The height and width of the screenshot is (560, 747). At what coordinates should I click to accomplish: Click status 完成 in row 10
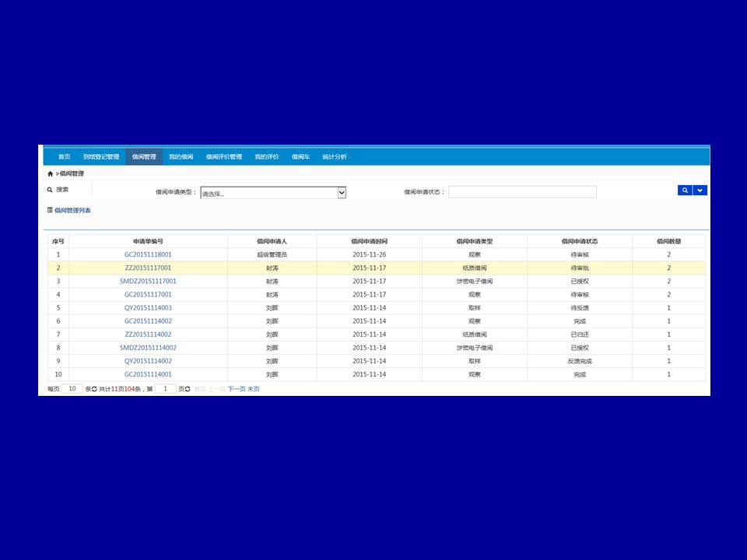point(580,375)
